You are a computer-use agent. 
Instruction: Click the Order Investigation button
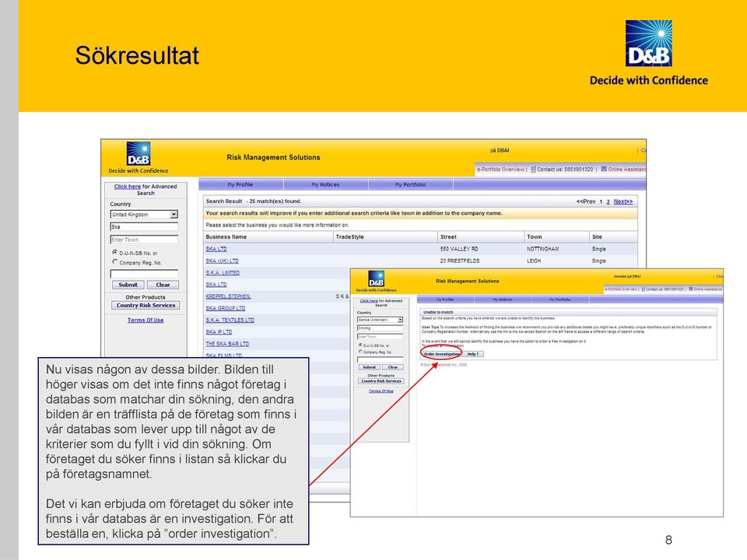click(x=442, y=354)
